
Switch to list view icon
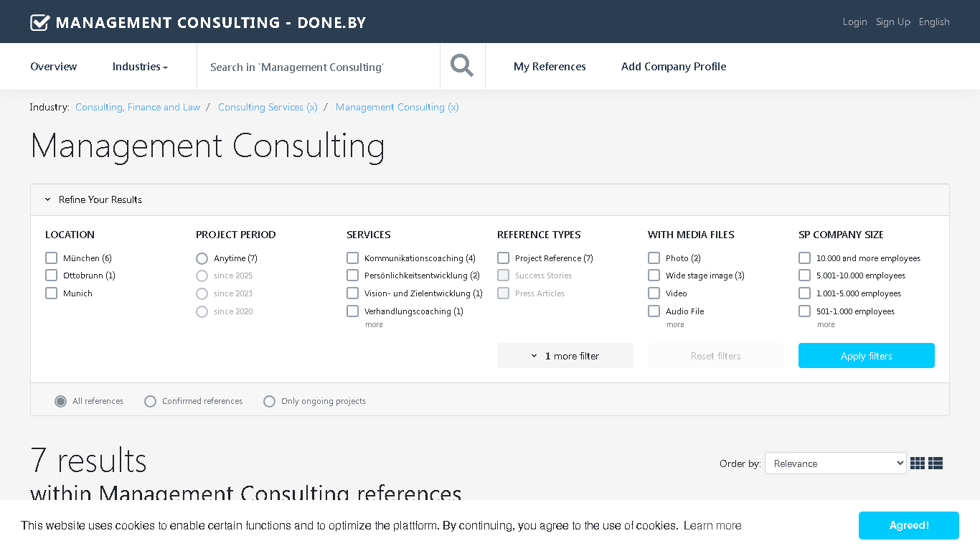[x=936, y=463]
